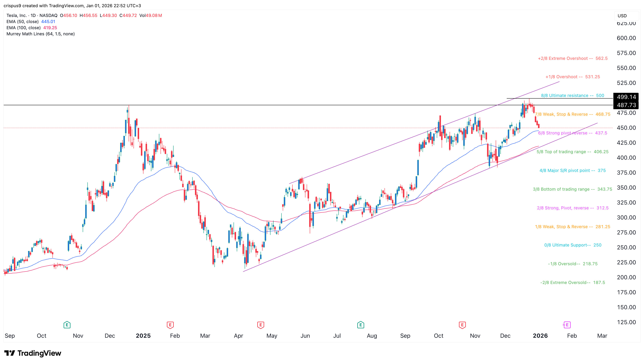Viewport: 644px width, 364px height.
Task: Open the green earnings marker under October
Action: click(x=67, y=325)
